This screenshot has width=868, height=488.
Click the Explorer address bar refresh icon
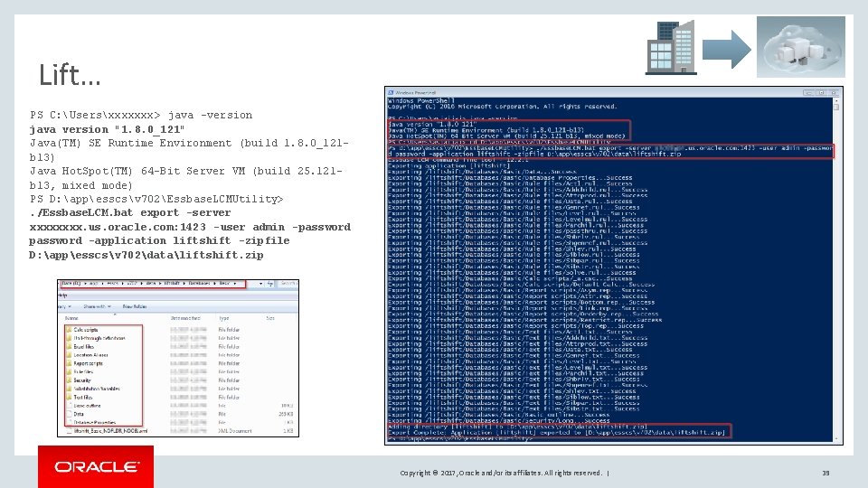point(270,283)
